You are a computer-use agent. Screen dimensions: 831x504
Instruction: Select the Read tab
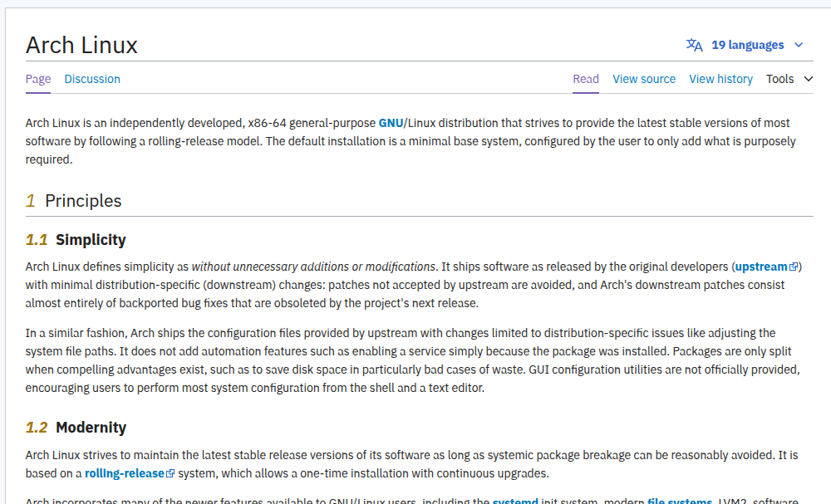pyautogui.click(x=586, y=79)
